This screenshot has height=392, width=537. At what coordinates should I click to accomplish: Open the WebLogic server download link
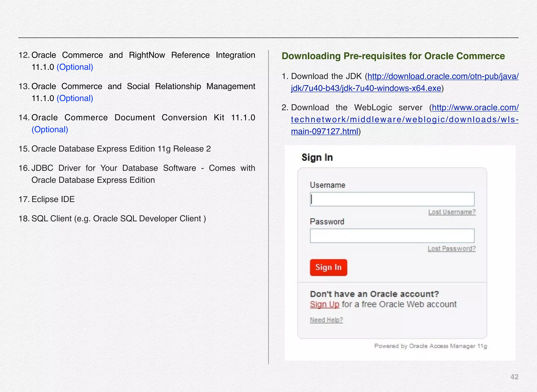(x=405, y=119)
